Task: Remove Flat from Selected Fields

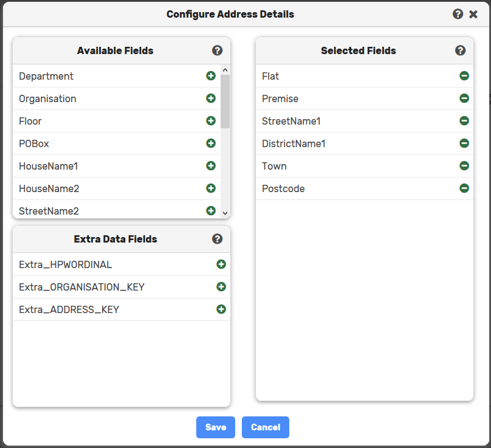Action: [464, 76]
